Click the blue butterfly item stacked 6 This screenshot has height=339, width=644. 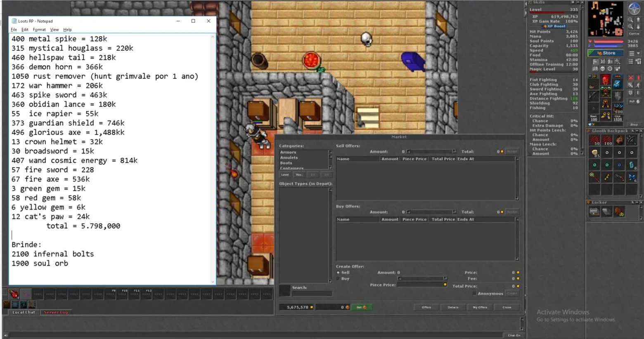[x=632, y=177]
